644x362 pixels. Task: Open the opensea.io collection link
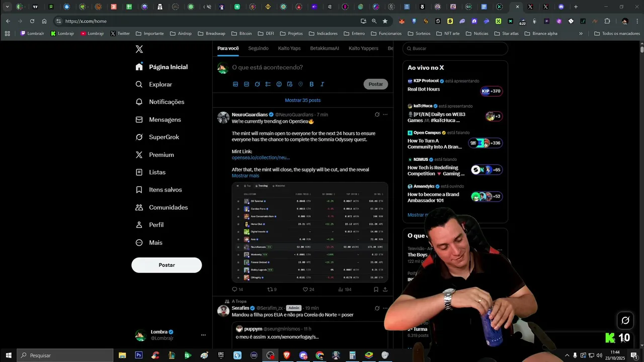pyautogui.click(x=261, y=157)
